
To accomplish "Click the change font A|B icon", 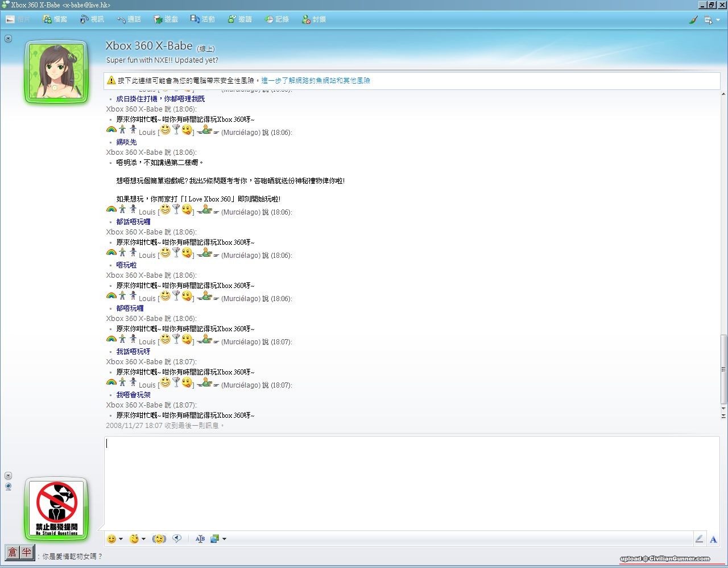I will coord(200,539).
